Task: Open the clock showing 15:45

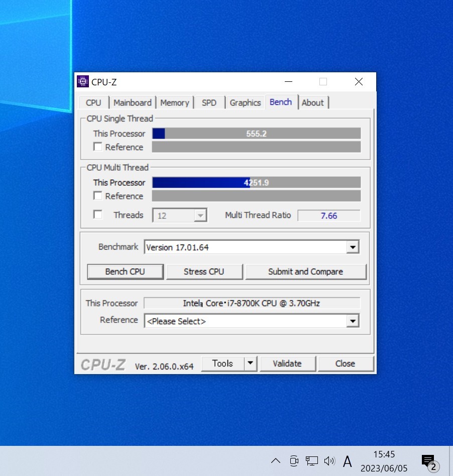Action: [384, 461]
